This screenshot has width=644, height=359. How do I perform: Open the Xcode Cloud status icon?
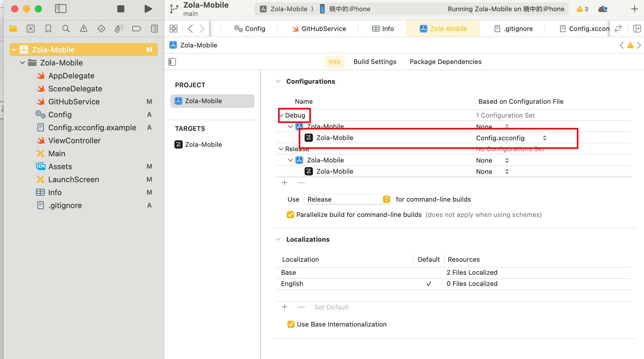(x=603, y=9)
